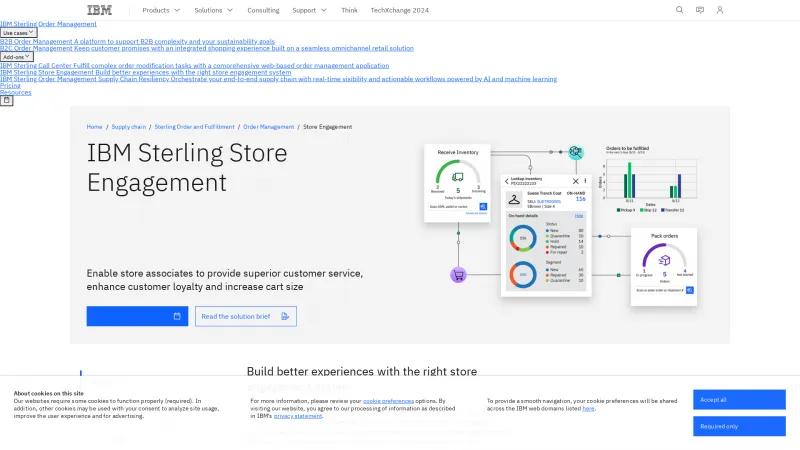Go to Home breadcrumb
Screen dimensions: 800x450
[x=94, y=127]
